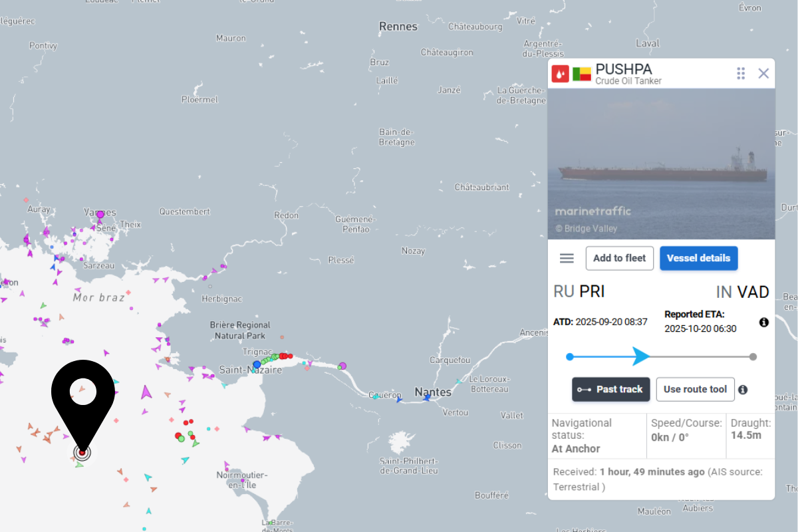The image size is (798, 532).
Task: Grab the six-dot drag handle on vessel panel
Action: click(x=741, y=74)
